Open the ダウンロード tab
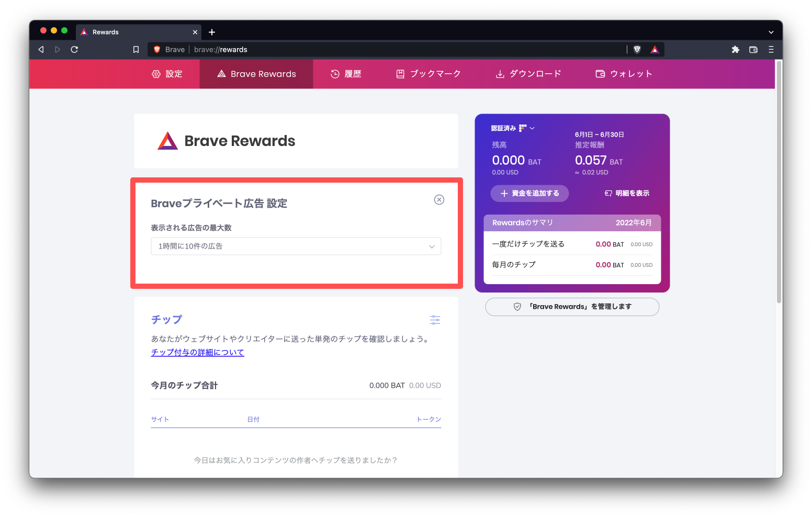Image resolution: width=812 pixels, height=517 pixels. tap(528, 74)
